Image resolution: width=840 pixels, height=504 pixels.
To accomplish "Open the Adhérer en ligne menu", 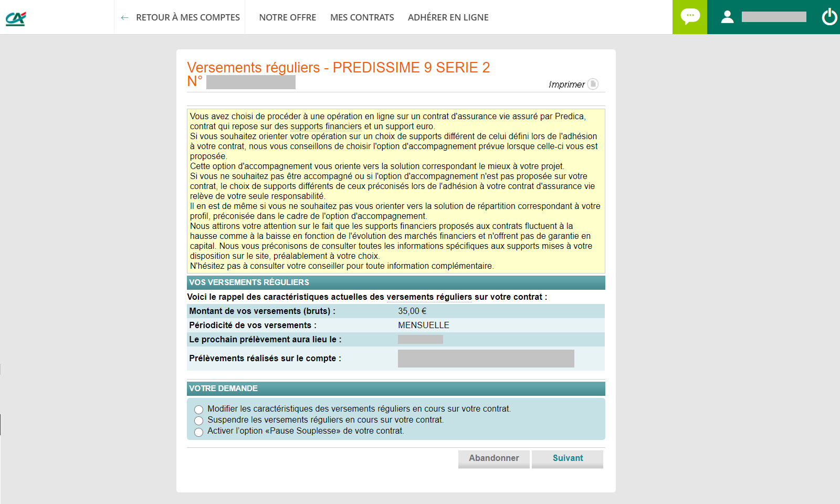I will (448, 17).
